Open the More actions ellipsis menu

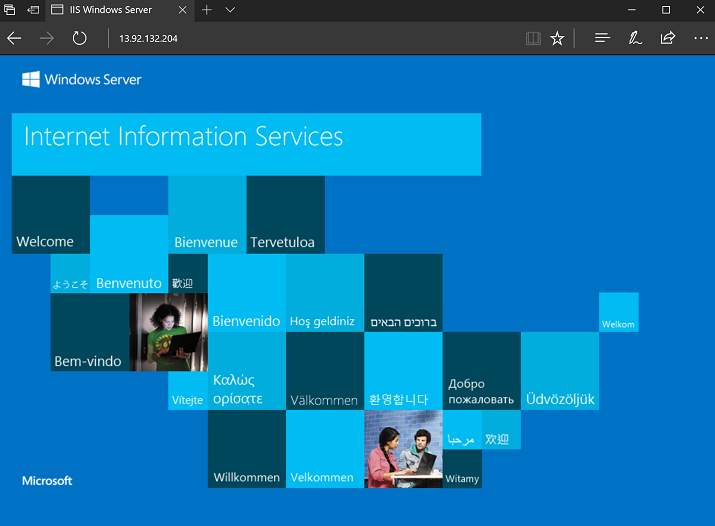click(x=700, y=38)
